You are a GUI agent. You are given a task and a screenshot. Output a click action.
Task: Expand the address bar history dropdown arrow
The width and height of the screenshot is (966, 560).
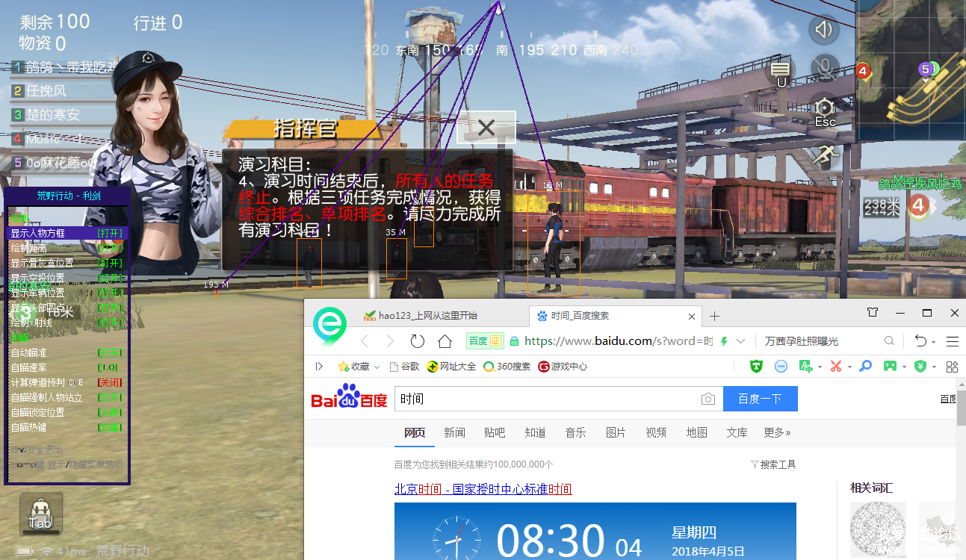pos(740,341)
